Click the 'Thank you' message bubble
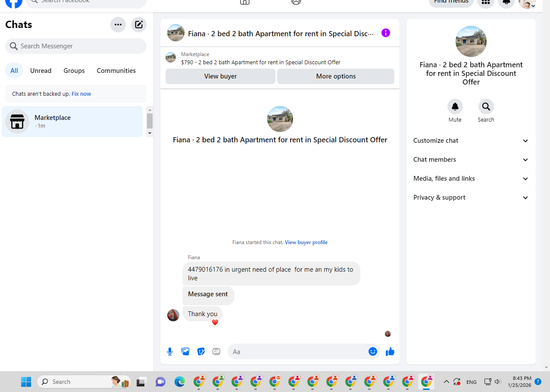This screenshot has height=392, width=550. (x=203, y=314)
